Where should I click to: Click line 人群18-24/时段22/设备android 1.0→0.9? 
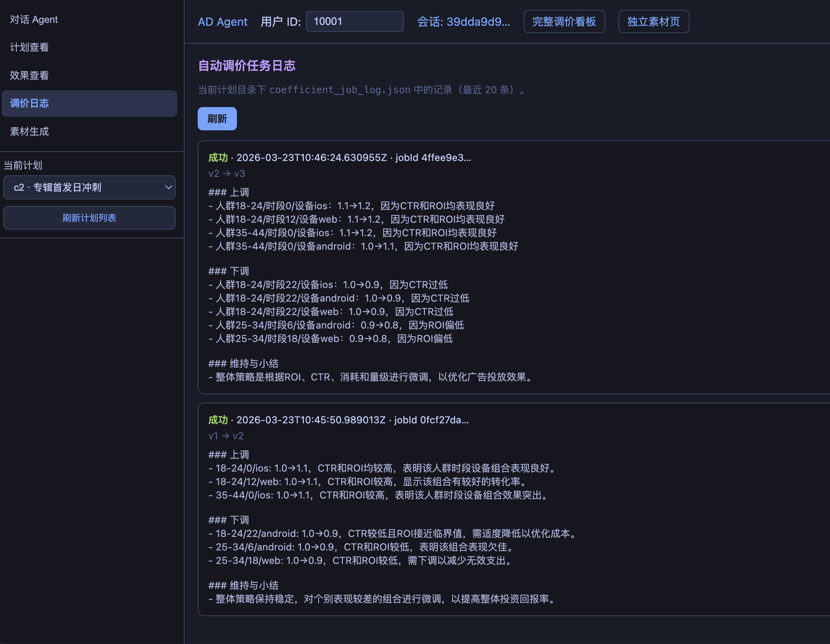point(339,298)
